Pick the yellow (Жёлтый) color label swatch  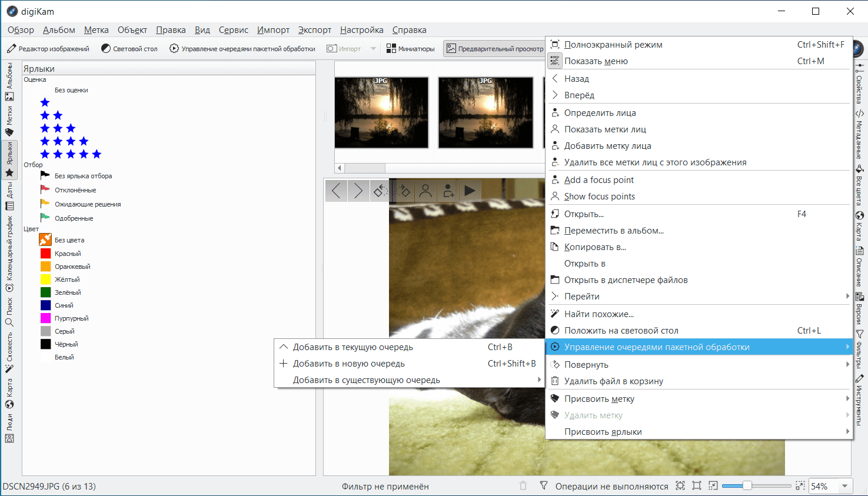[45, 279]
